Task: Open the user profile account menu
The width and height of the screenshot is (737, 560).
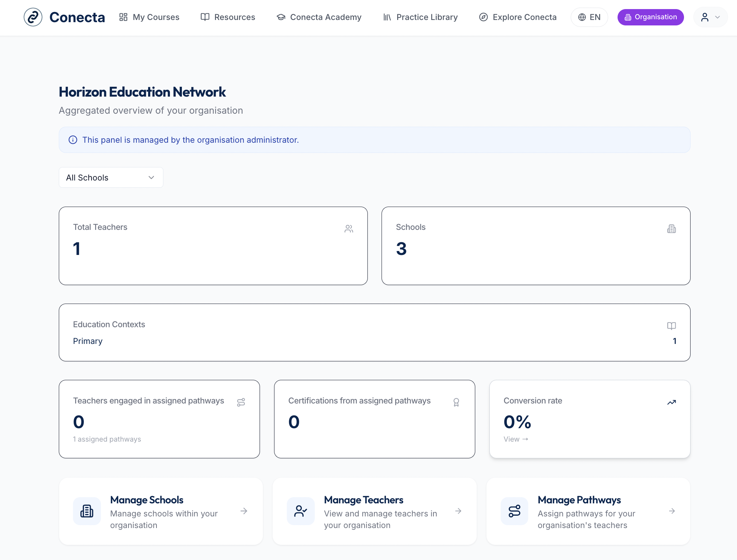Action: click(710, 17)
